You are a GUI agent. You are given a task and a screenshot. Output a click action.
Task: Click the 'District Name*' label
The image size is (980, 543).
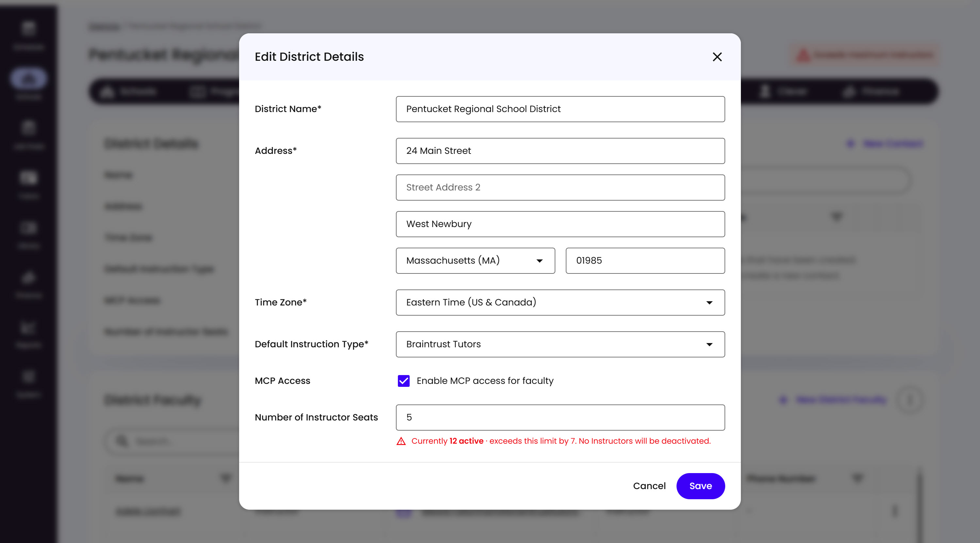point(287,109)
